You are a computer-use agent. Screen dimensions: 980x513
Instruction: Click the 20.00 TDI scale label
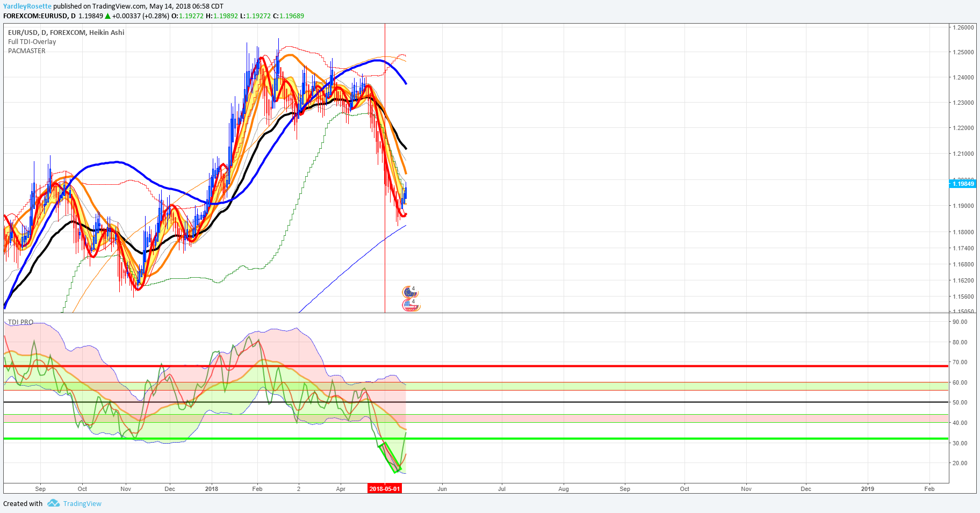(960, 464)
